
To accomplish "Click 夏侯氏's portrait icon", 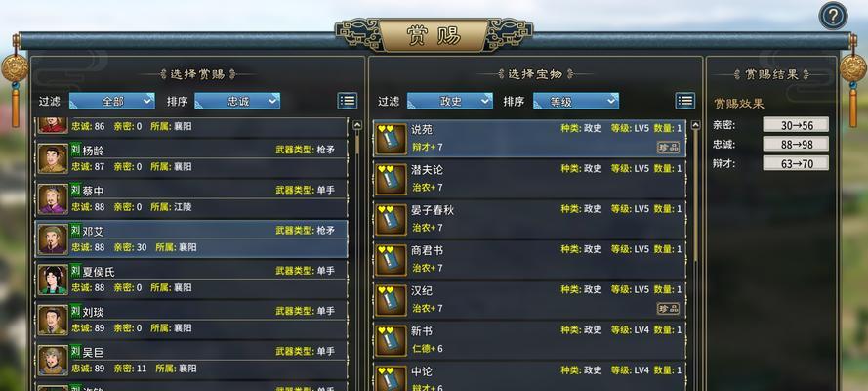I will tap(53, 280).
